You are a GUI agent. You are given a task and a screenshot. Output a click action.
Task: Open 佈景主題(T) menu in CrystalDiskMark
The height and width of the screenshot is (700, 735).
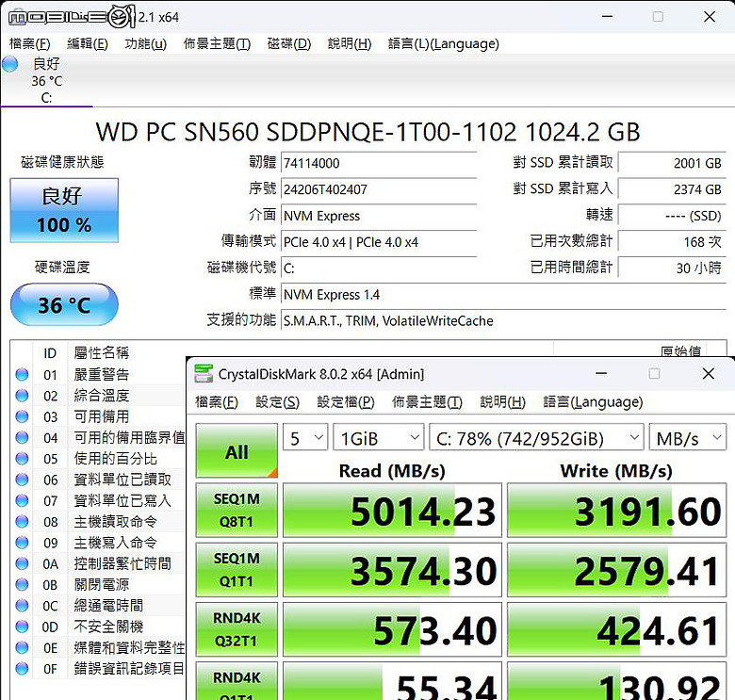coord(427,402)
